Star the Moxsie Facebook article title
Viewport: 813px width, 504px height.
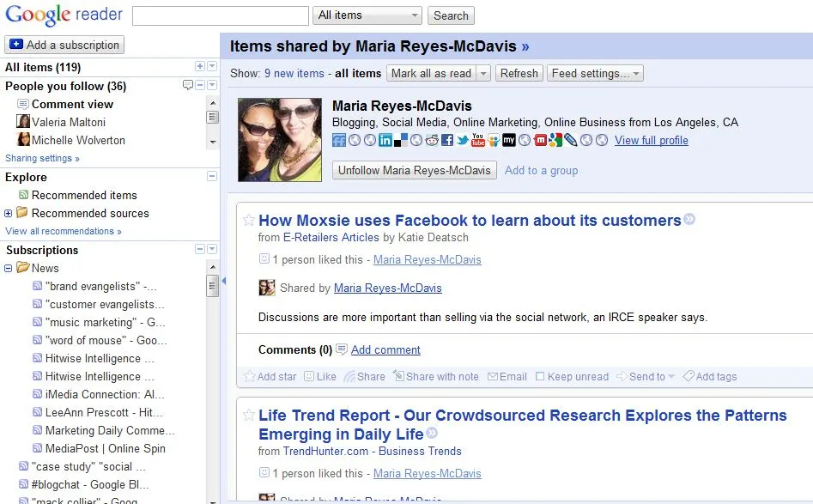point(249,220)
